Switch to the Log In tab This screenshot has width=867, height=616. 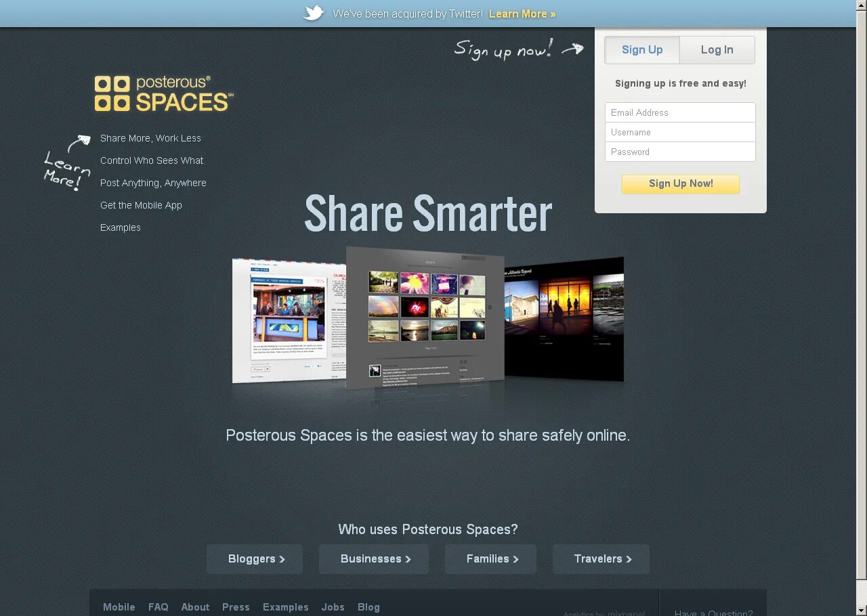[717, 49]
